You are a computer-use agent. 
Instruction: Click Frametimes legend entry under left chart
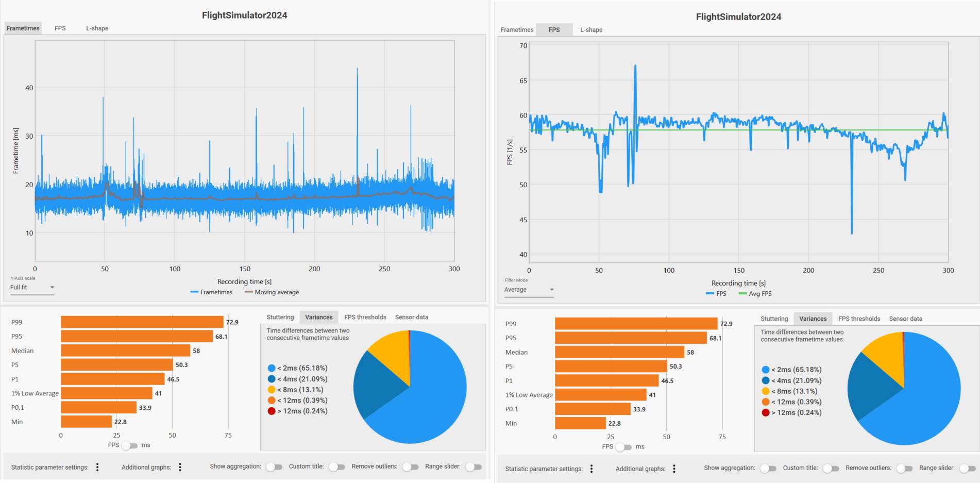211,292
